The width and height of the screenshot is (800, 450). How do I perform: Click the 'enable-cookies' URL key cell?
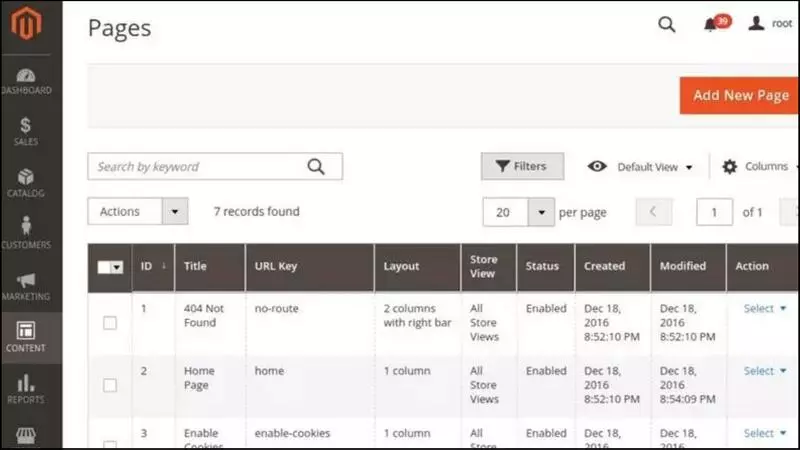(292, 433)
